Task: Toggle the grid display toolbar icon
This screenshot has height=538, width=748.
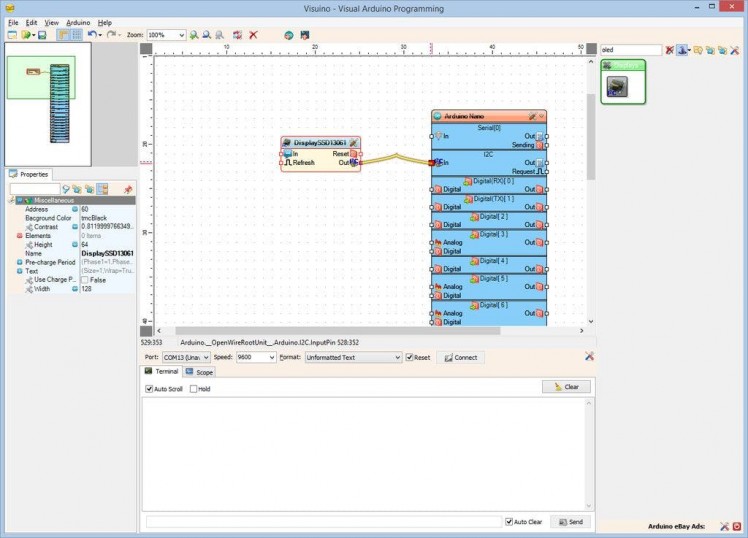Action: click(76, 35)
